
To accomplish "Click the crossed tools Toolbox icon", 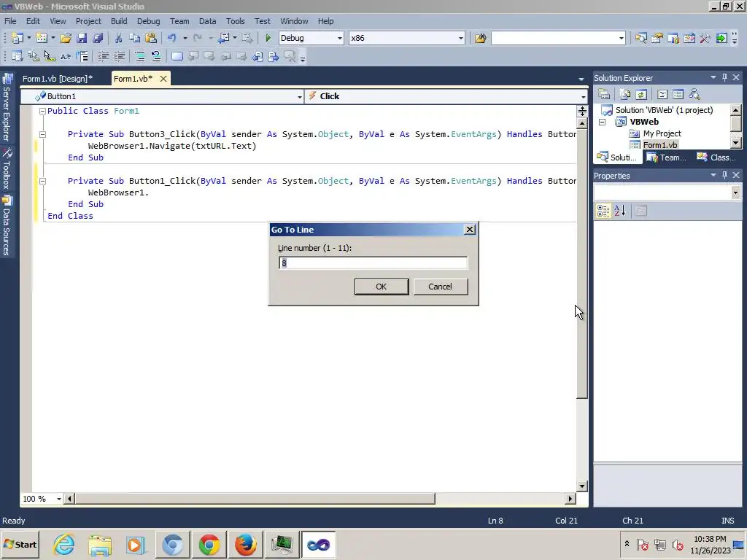I will (705, 38).
